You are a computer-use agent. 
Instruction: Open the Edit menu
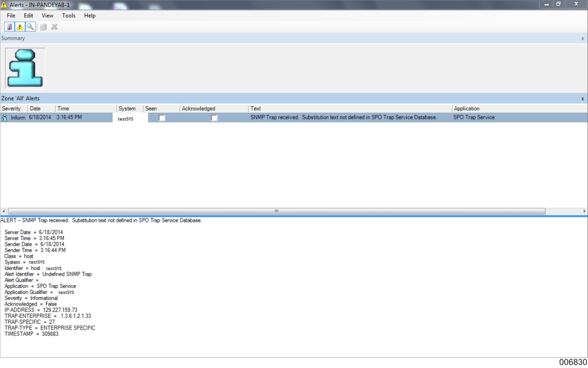(x=28, y=15)
